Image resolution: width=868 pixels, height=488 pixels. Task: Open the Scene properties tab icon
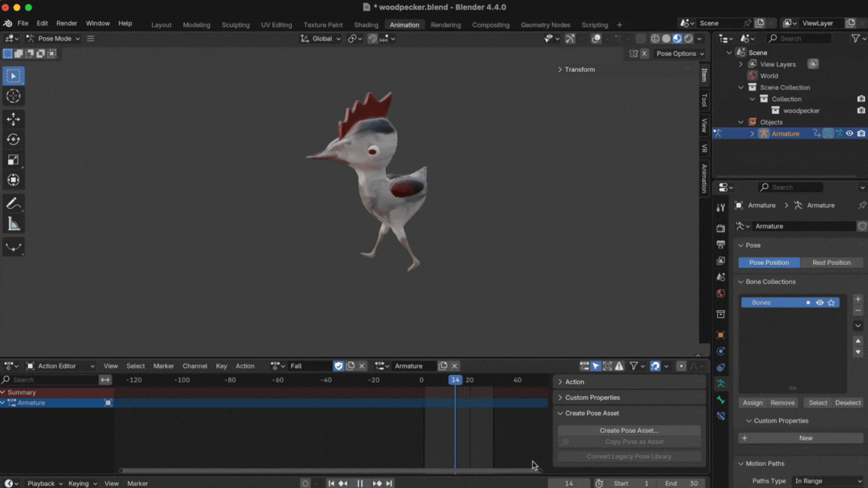[720, 276]
